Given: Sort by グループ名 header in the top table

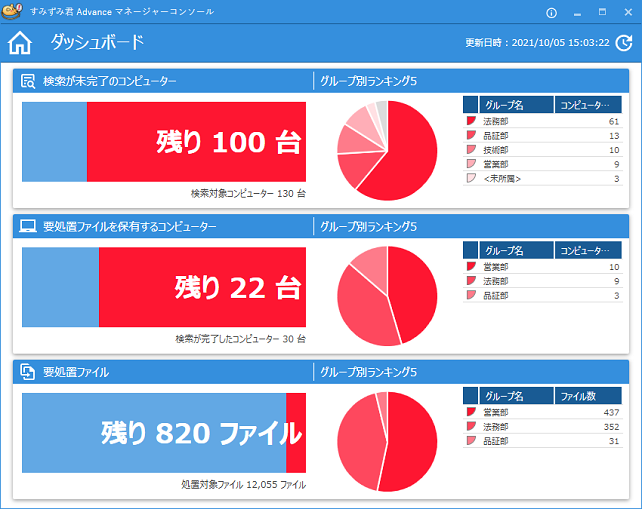Looking at the screenshot, I should tap(516, 104).
